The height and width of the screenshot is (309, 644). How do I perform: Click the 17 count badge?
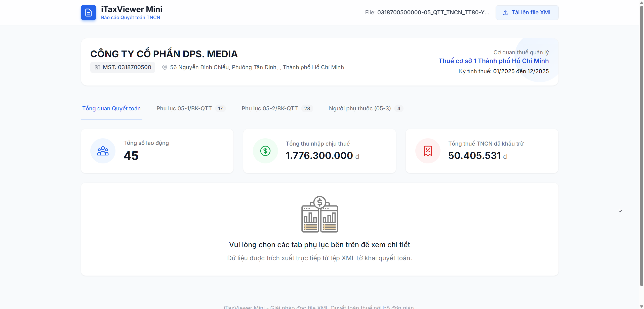pyautogui.click(x=220, y=109)
